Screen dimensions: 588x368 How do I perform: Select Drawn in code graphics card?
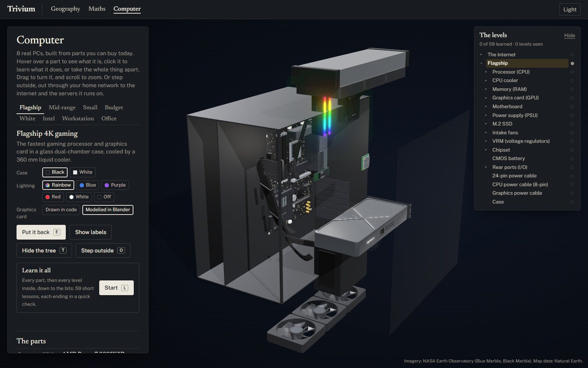pyautogui.click(x=61, y=210)
